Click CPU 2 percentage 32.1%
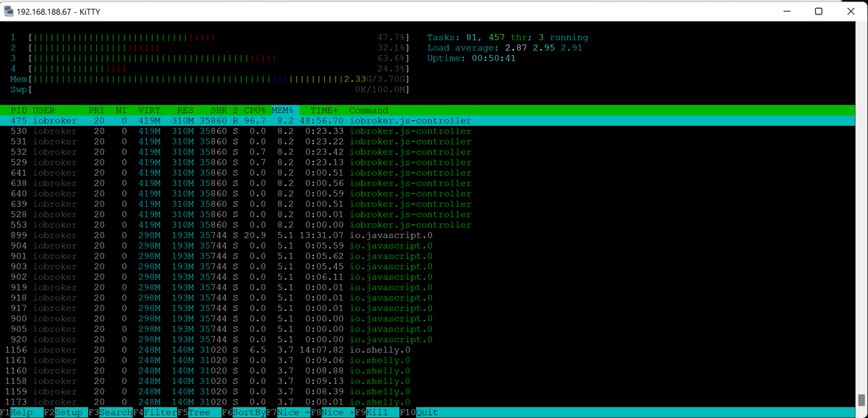868x418 pixels. [x=391, y=48]
